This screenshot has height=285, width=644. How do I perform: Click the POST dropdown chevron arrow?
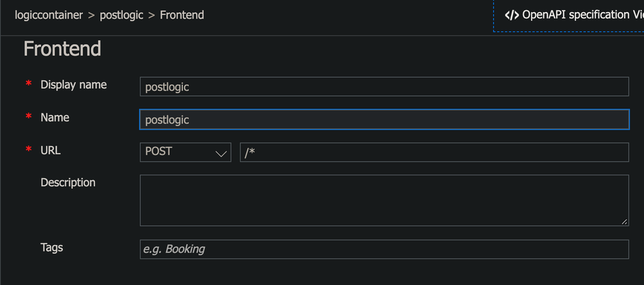click(221, 153)
